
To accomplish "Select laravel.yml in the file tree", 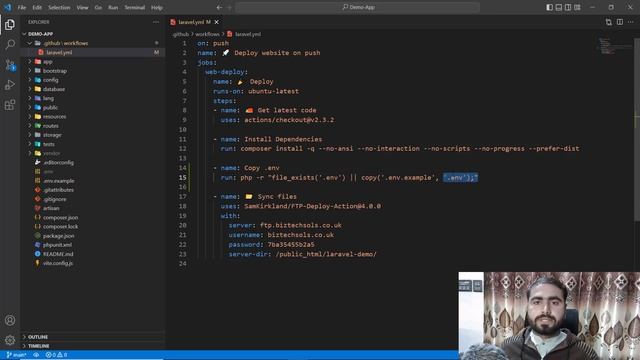I will (92, 52).
